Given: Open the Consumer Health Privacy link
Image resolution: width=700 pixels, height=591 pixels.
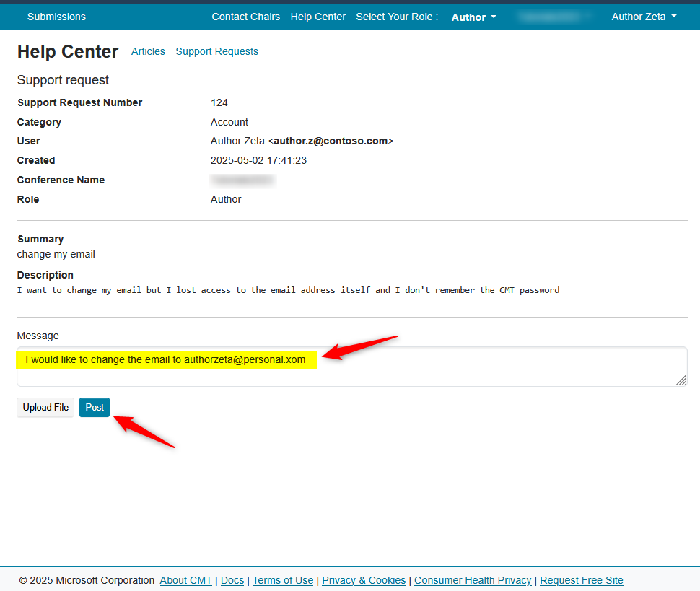Looking at the screenshot, I should tap(473, 580).
